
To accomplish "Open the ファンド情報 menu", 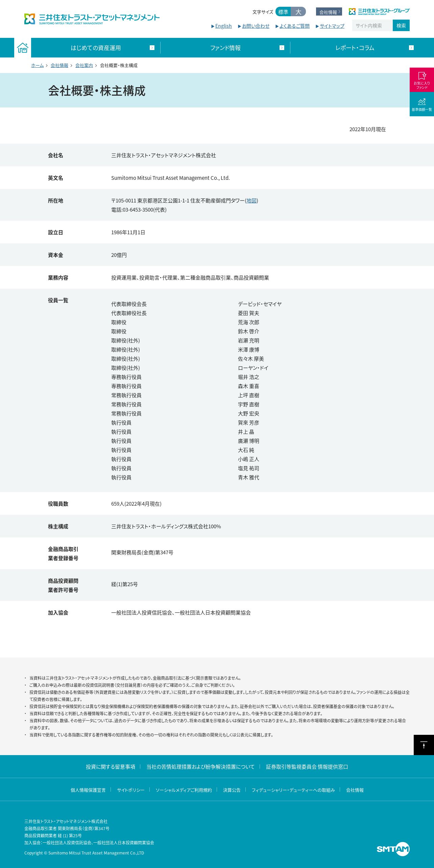I will 225,48.
